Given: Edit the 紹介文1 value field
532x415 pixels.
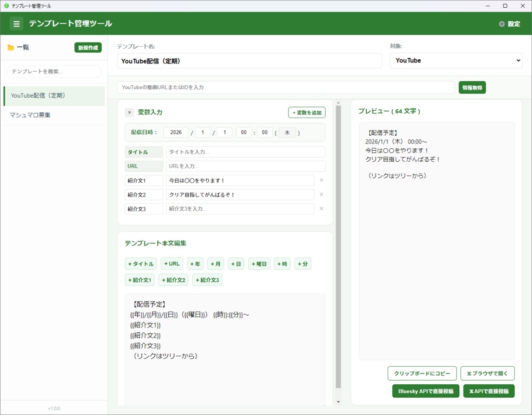Looking at the screenshot, I should [x=240, y=180].
